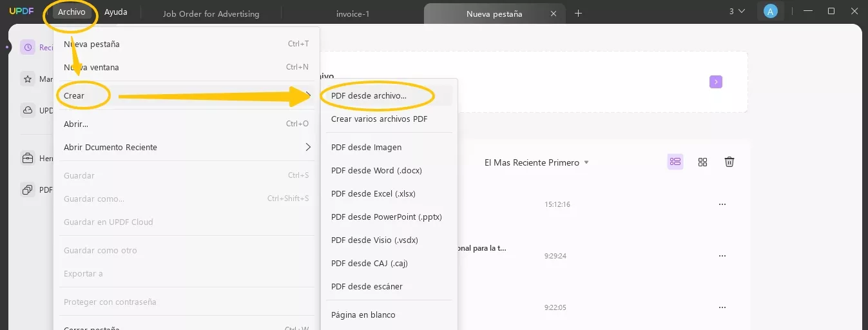This screenshot has width=868, height=330.
Task: Open more options for 15:12:16 file
Action: (x=722, y=204)
